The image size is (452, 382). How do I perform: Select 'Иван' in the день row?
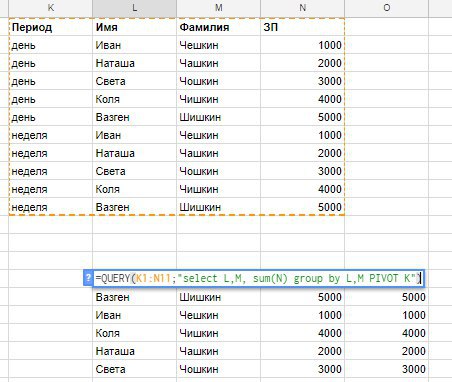coord(135,45)
